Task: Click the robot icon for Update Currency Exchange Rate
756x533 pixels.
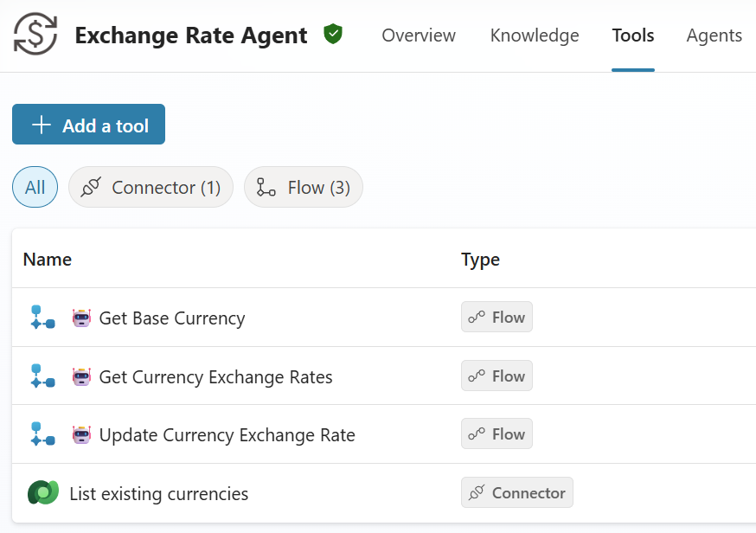Action: [81, 434]
